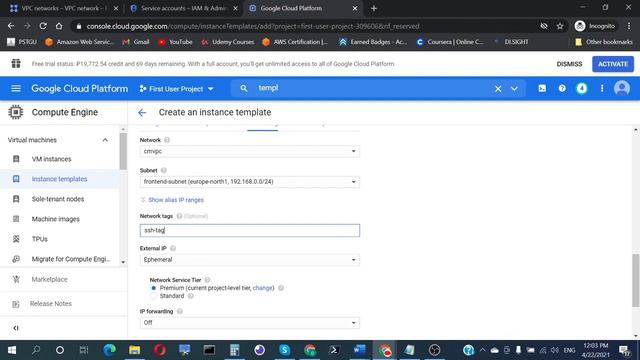The image size is (640, 360).
Task: Click the Compute Engine chip icon
Action: 16,112
